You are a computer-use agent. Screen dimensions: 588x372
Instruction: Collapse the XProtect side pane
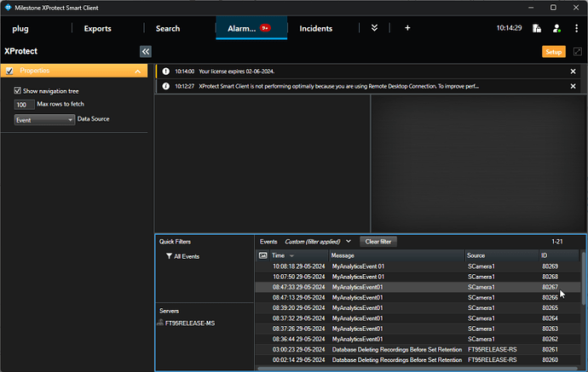[x=146, y=51]
